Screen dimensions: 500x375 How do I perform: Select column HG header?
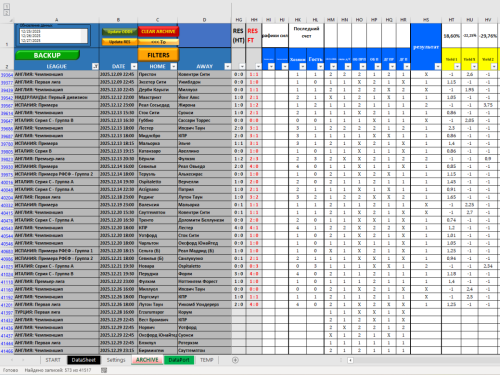point(239,20)
